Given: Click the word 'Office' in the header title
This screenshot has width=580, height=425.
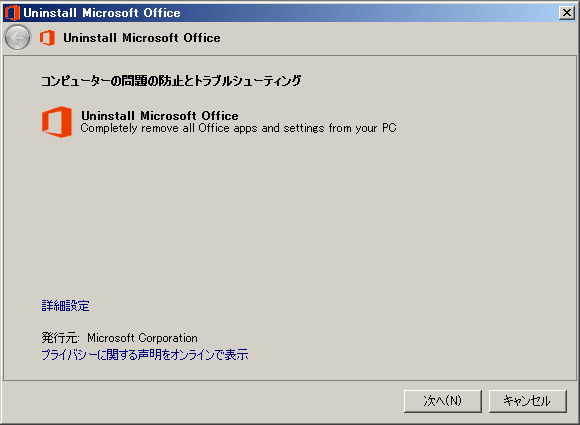Looking at the screenshot, I should (x=202, y=38).
